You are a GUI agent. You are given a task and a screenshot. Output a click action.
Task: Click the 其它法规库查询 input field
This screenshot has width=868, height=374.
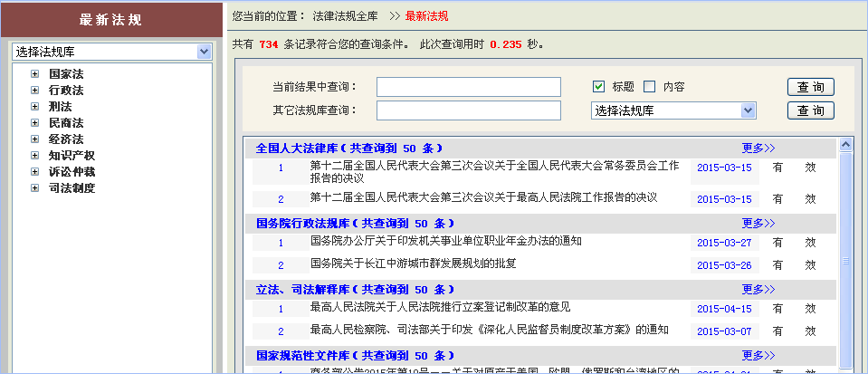(x=468, y=110)
